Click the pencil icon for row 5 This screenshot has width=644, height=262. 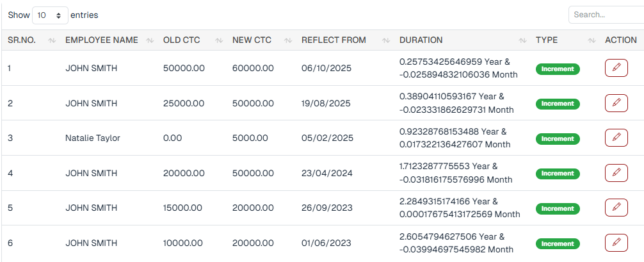[x=616, y=208]
